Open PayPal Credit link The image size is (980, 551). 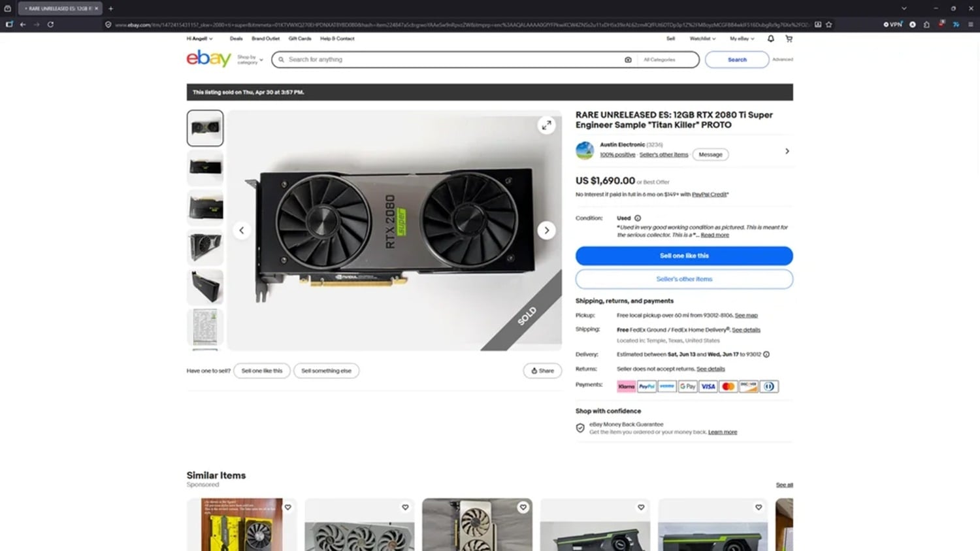[710, 195]
